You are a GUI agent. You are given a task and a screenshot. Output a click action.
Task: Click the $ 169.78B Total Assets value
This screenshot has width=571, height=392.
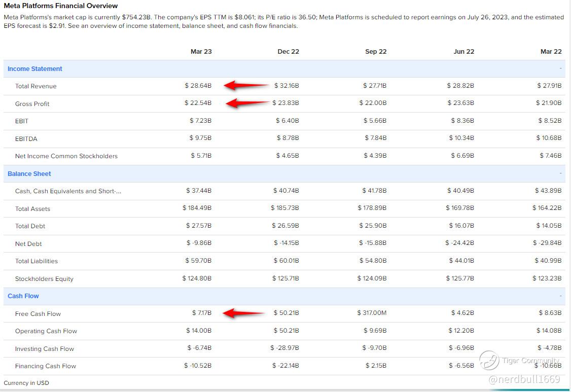click(460, 208)
